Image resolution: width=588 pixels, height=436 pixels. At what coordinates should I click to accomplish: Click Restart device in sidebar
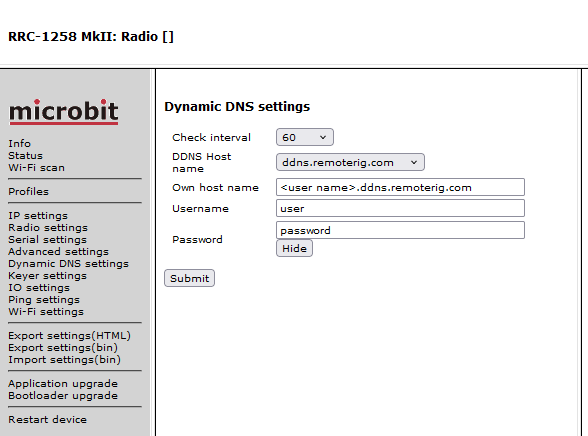[x=47, y=420]
